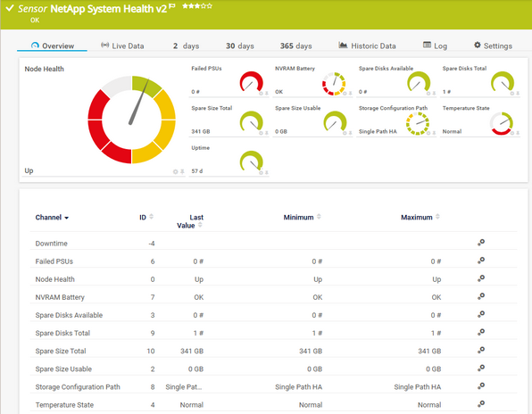The image size is (532, 414).
Task: Click the gear icon of the Node Health gauge
Action: coord(176,172)
